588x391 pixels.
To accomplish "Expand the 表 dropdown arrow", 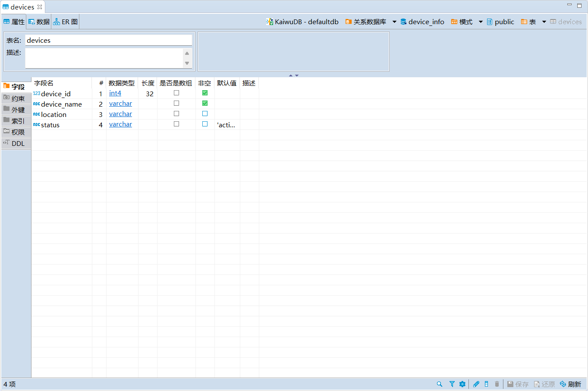I will tap(544, 22).
